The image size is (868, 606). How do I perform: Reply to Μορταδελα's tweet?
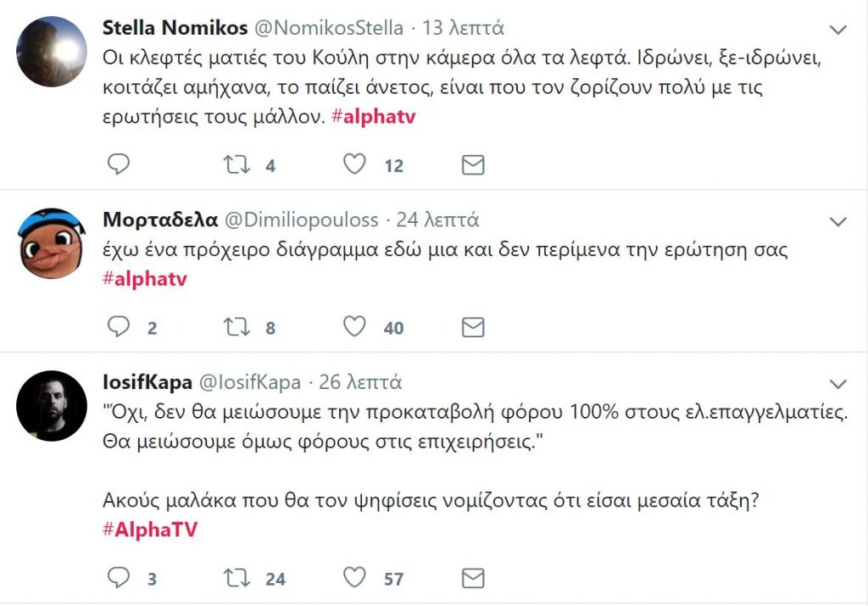pyautogui.click(x=119, y=327)
